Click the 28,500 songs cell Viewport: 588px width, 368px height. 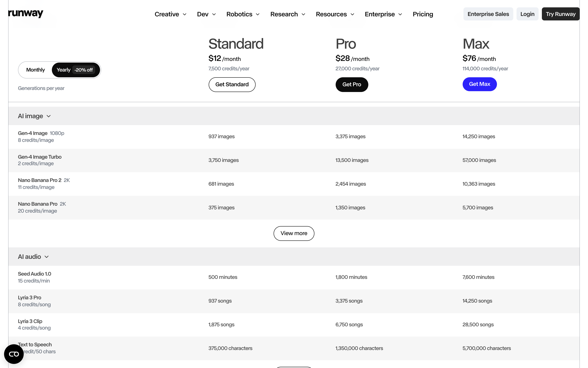478,324
